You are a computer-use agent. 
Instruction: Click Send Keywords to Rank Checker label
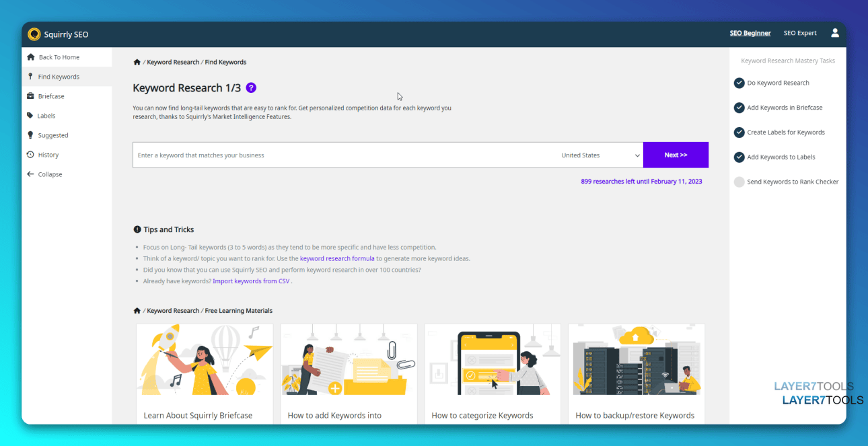pos(793,182)
